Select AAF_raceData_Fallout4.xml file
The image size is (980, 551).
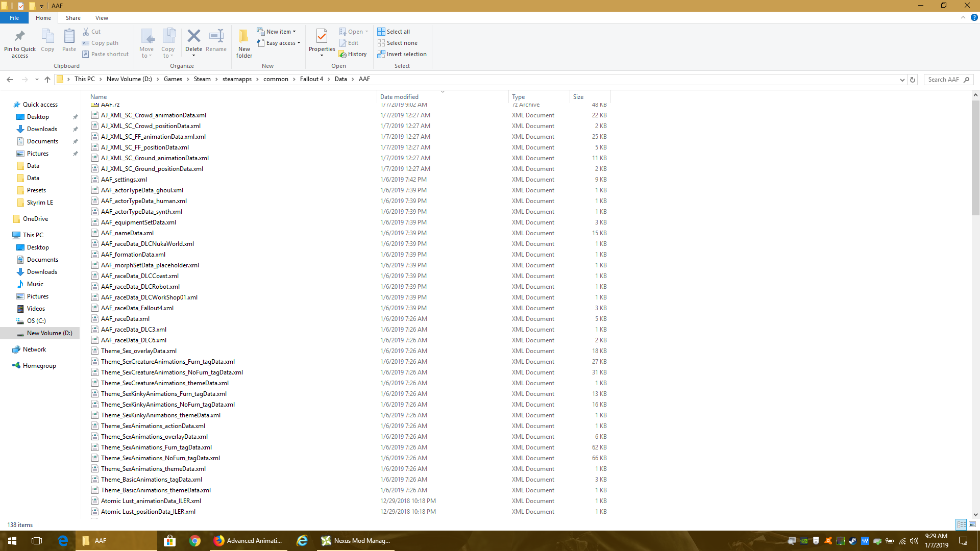click(137, 308)
